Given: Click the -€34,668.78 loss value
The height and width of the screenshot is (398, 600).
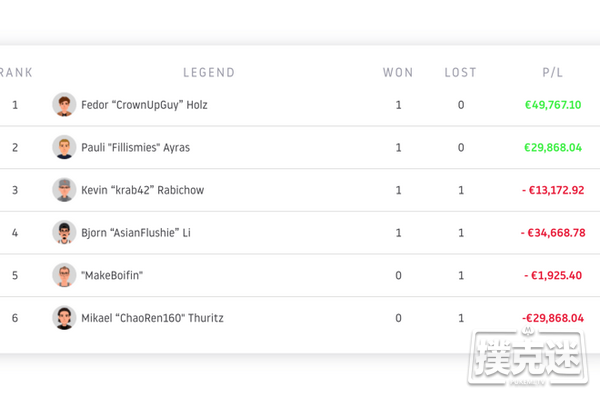Looking at the screenshot, I should click(553, 233).
